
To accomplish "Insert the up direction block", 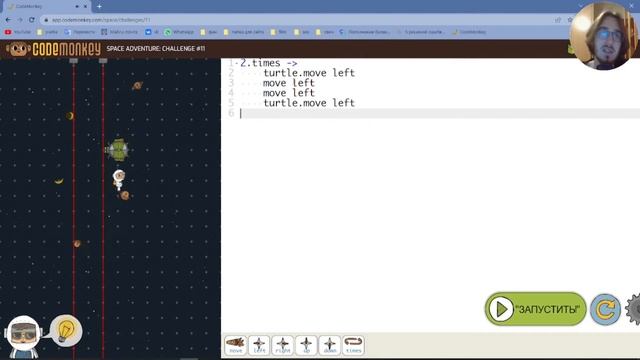I will pos(306,345).
